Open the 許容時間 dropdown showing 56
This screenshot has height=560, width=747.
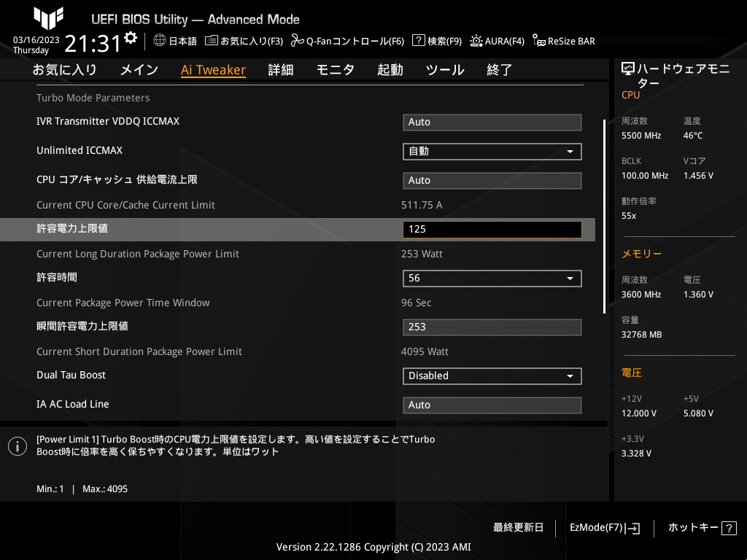coord(492,279)
